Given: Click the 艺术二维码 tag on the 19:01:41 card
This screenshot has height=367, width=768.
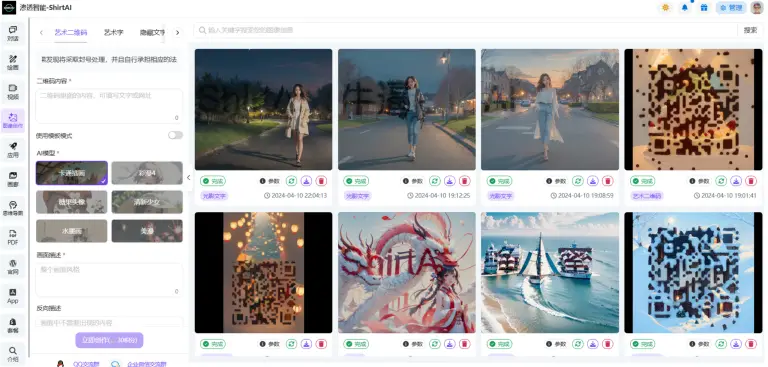Looking at the screenshot, I should tap(647, 196).
